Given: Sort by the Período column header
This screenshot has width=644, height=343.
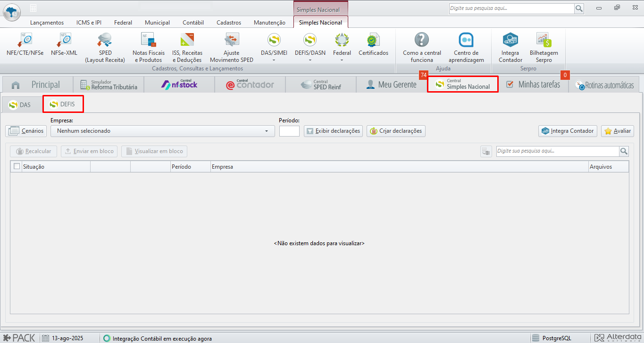Looking at the screenshot, I should coord(191,166).
